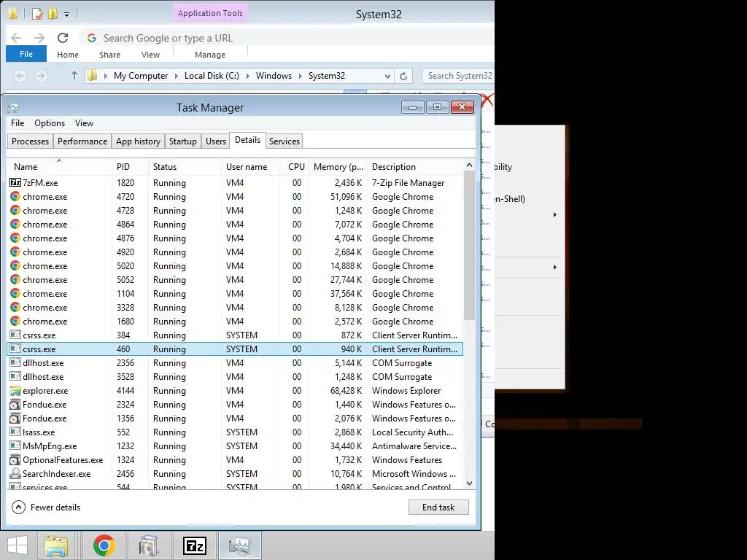
Task: Open Task Manager View menu
Action: click(84, 122)
